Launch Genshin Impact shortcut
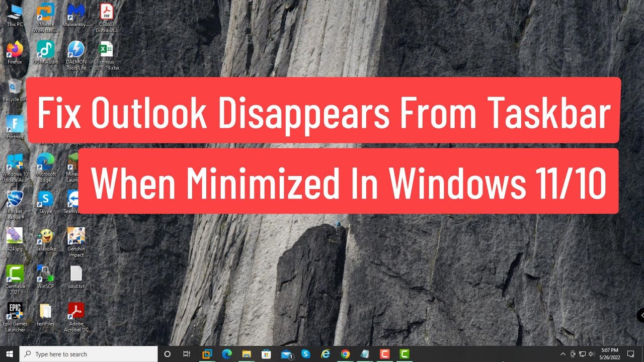Viewport: 644px width, 362px height. point(76,242)
